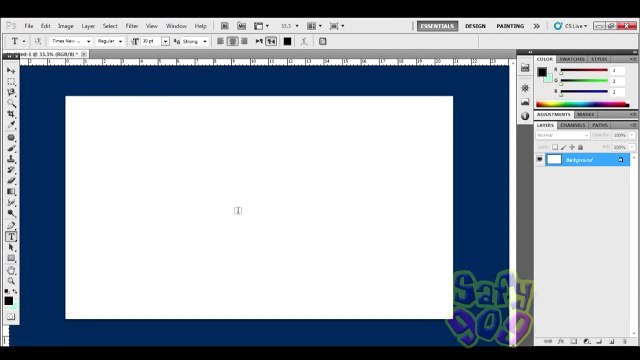Open the Arrange Documents dropdown

[314, 26]
